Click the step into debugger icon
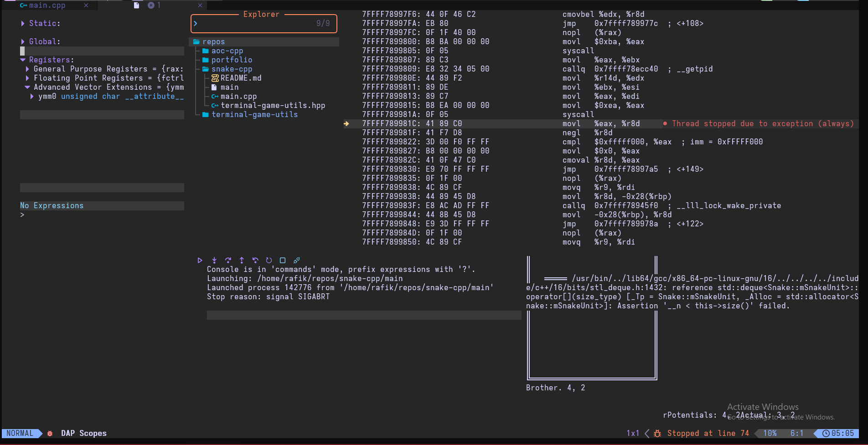 pos(214,260)
